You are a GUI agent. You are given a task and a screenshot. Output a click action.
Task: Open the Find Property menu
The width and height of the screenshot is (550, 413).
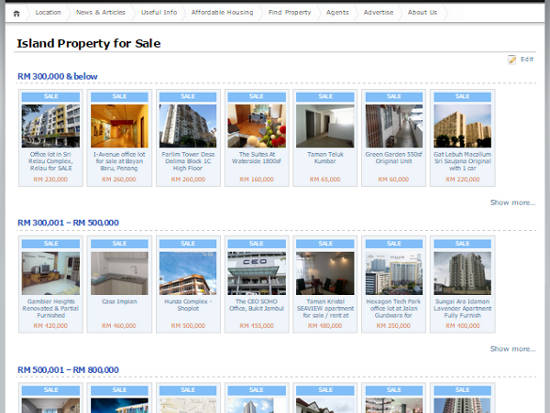(x=290, y=13)
